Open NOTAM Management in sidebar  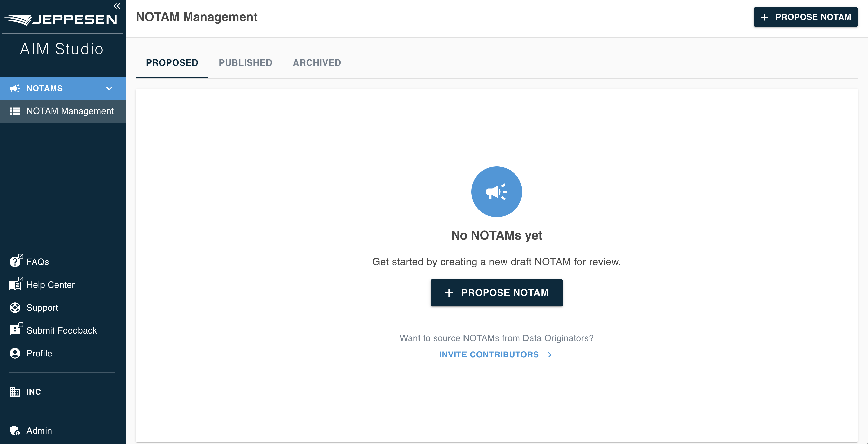click(x=63, y=111)
